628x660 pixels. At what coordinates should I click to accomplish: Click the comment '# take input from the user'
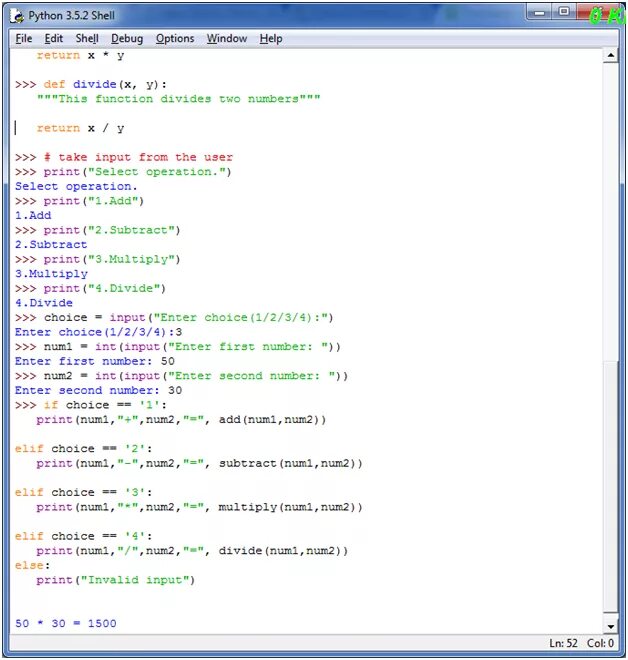click(x=138, y=157)
